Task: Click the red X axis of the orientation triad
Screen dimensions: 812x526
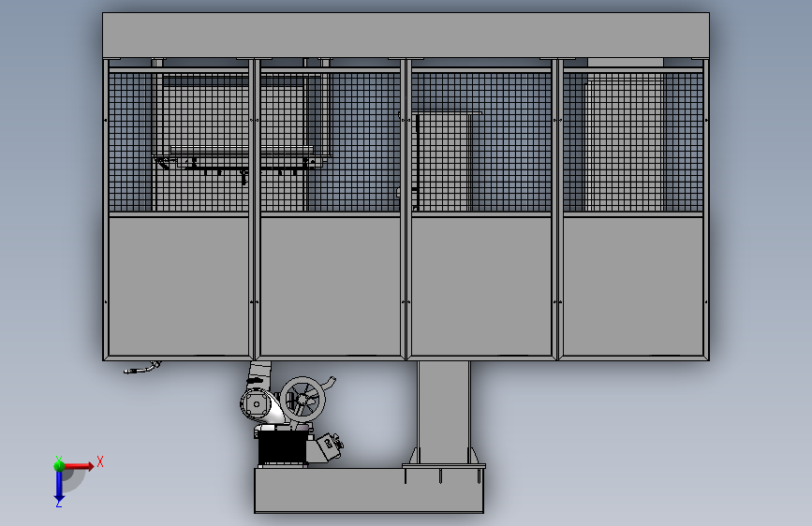Action: (x=78, y=466)
